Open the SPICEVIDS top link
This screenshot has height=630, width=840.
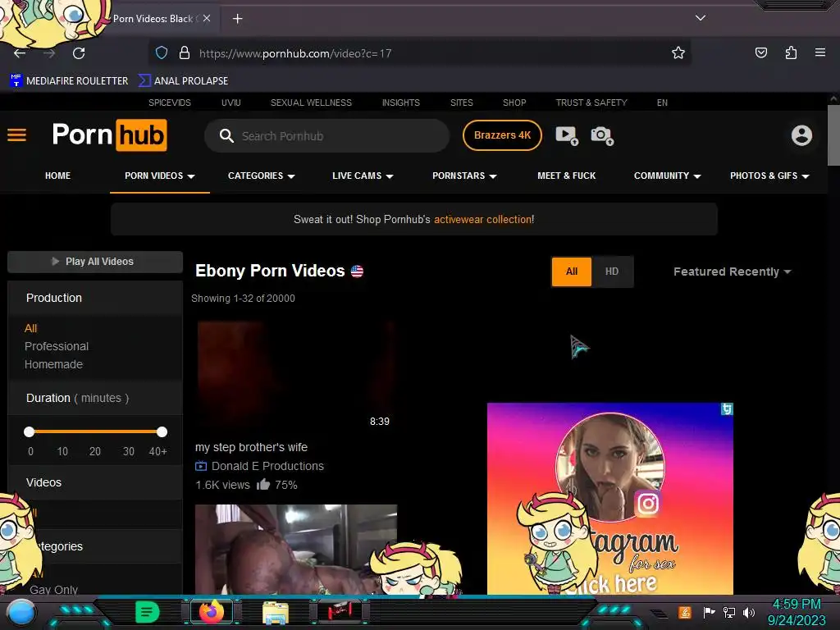pyautogui.click(x=169, y=103)
